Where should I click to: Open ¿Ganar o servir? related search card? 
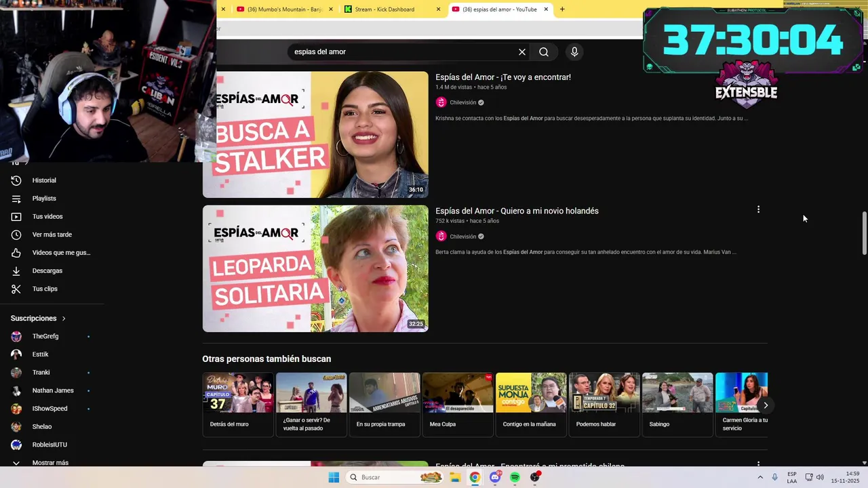[x=311, y=405]
